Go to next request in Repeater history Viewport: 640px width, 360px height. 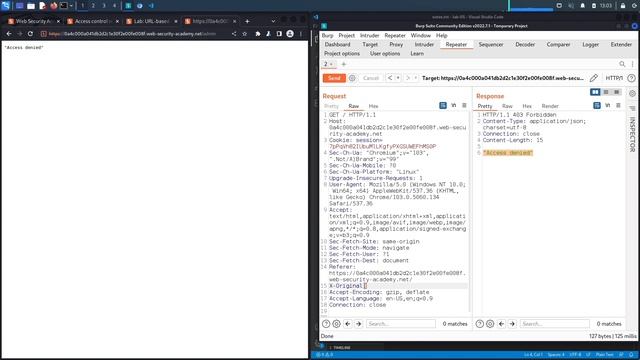(407, 78)
